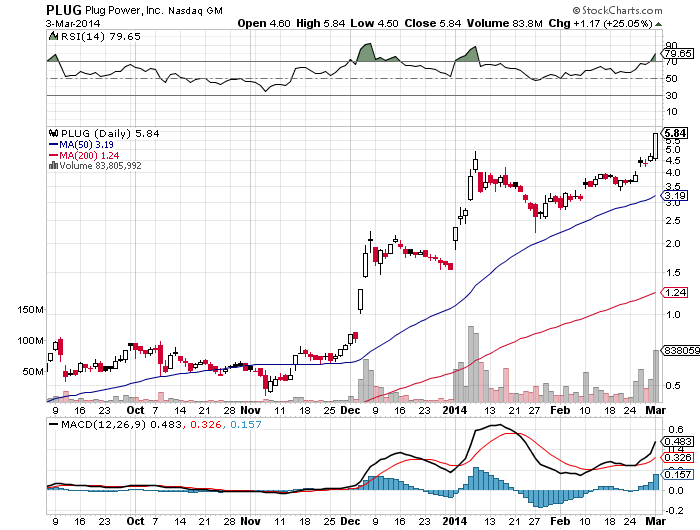
Task: Click the MACD(12,26,9) indicator label
Action: point(103,425)
